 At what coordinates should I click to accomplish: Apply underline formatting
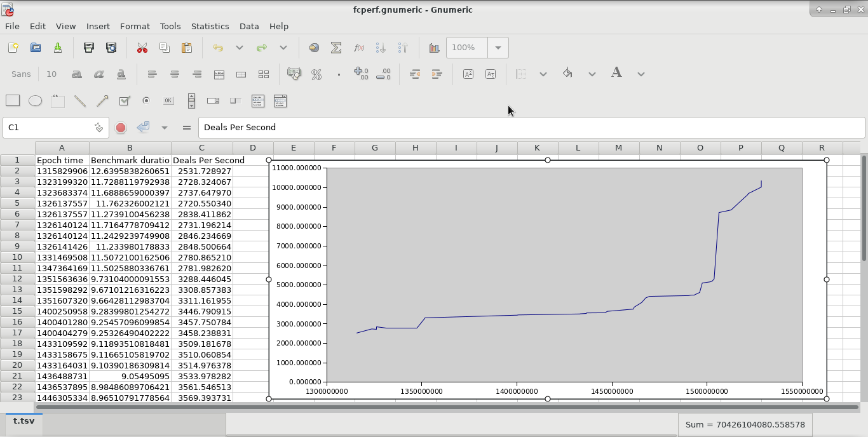[121, 74]
